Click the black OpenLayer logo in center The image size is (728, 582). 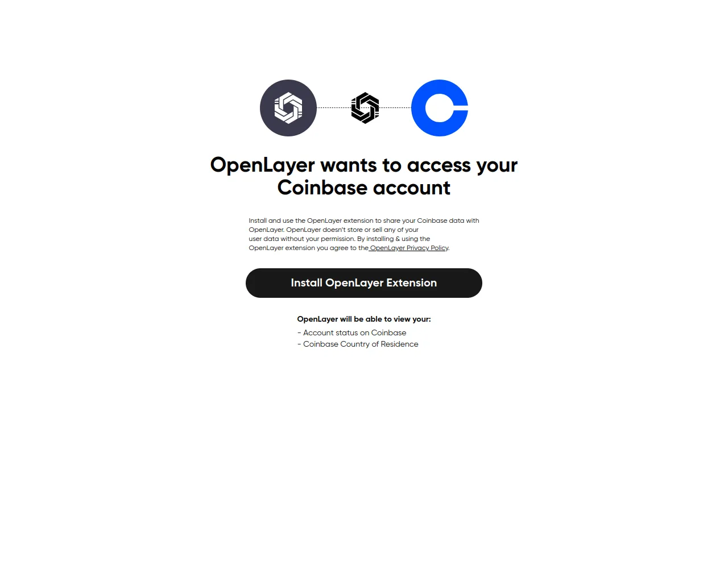[x=365, y=108]
